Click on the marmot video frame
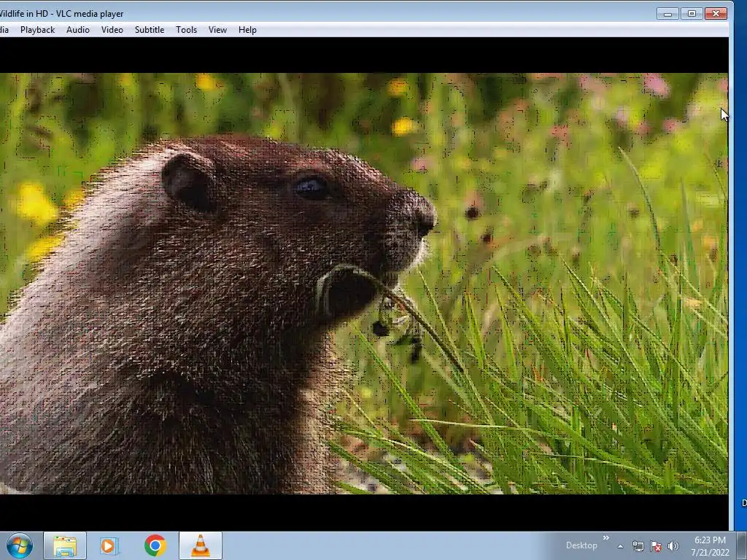The height and width of the screenshot is (560, 747). [x=364, y=284]
